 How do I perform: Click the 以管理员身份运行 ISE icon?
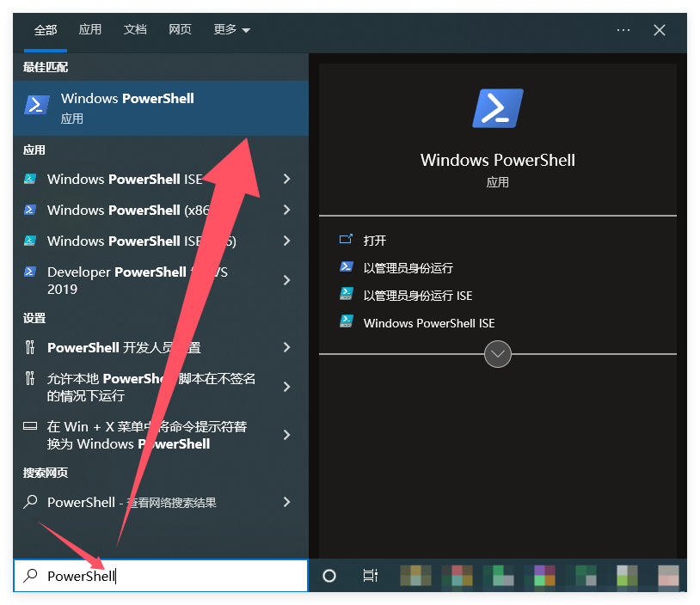[347, 295]
